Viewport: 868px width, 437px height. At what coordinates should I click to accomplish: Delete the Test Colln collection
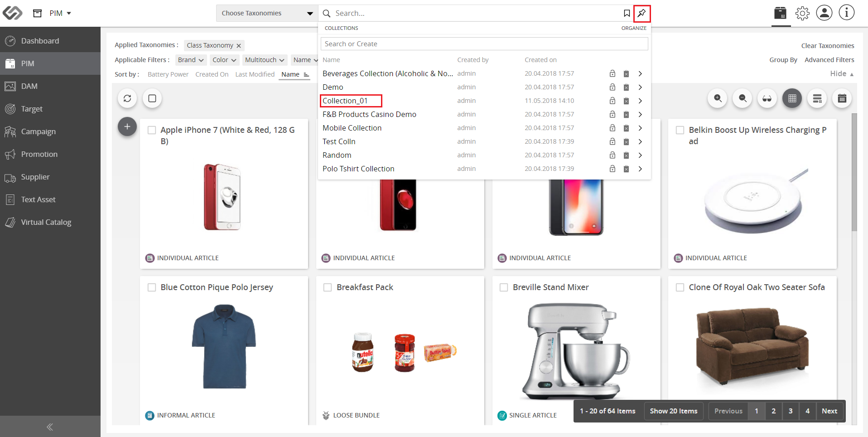pos(626,141)
